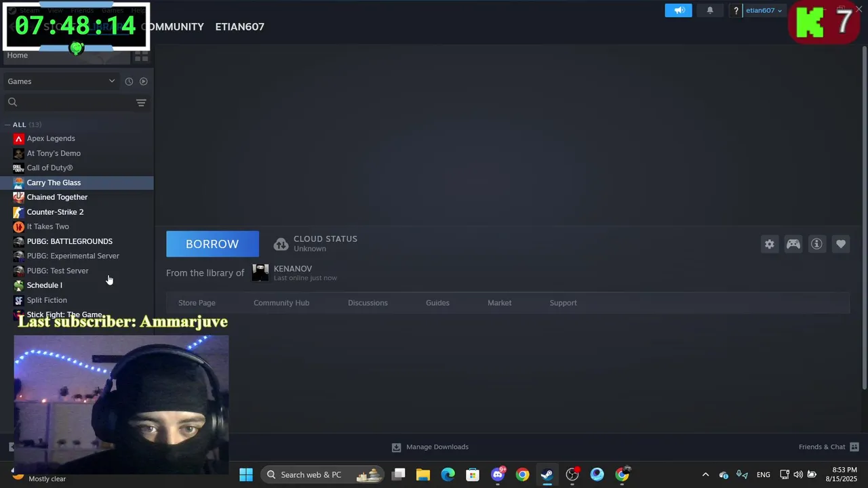The image size is (868, 488).
Task: Open Manage Downloads link
Action: click(437, 447)
